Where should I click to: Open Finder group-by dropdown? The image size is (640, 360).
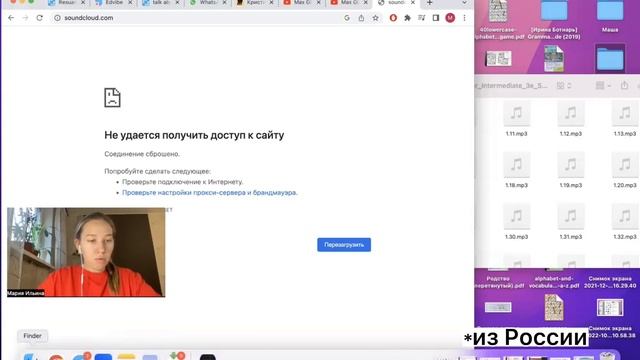click(603, 86)
